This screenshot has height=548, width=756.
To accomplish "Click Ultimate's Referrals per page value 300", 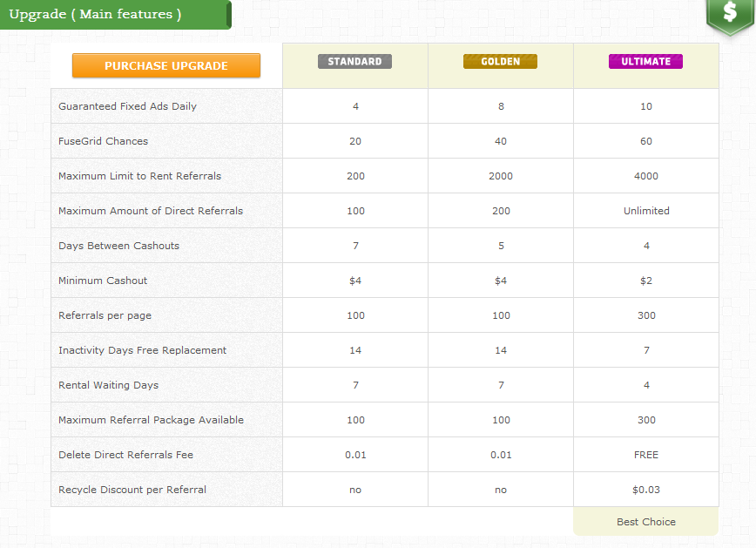I will pyautogui.click(x=646, y=315).
